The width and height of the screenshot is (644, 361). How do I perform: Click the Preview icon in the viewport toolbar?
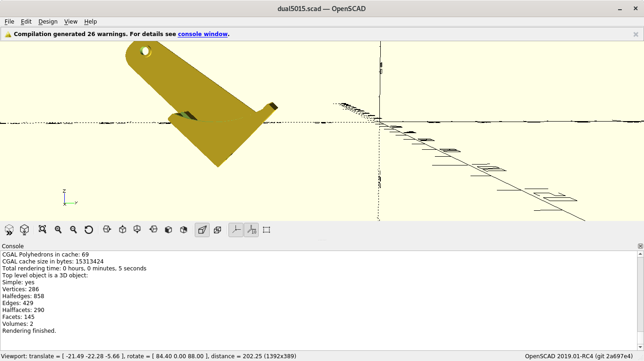(9, 230)
